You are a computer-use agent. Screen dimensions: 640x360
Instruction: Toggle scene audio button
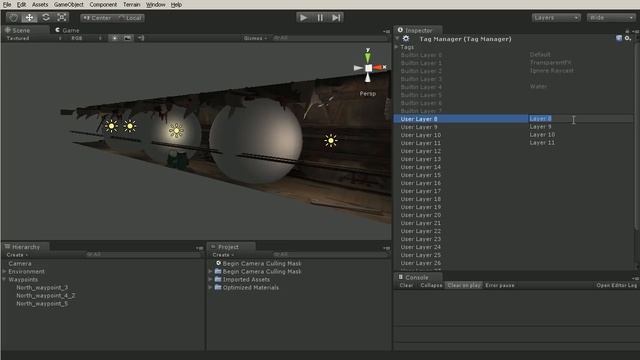click(140, 38)
